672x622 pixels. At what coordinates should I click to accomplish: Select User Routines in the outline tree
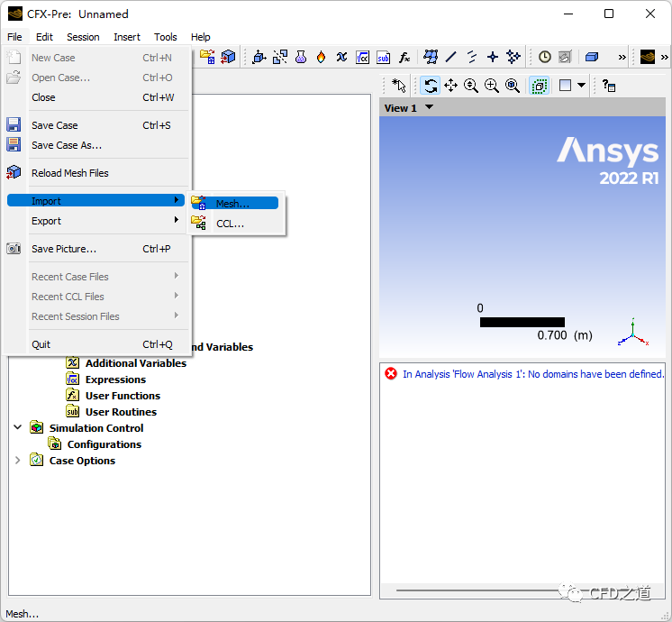click(122, 412)
